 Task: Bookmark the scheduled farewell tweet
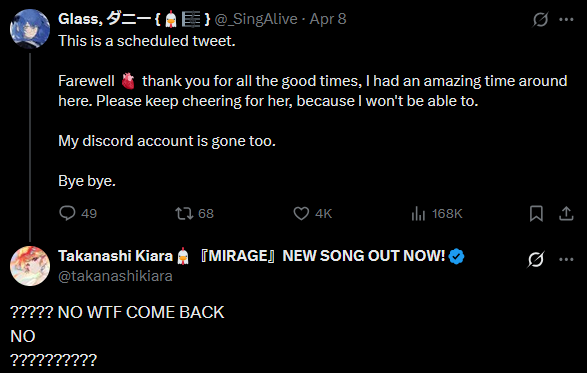(536, 213)
